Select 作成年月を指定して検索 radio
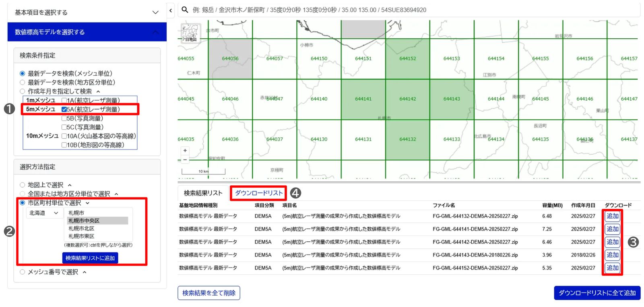Screen dimensions: 644x307 tap(23, 91)
